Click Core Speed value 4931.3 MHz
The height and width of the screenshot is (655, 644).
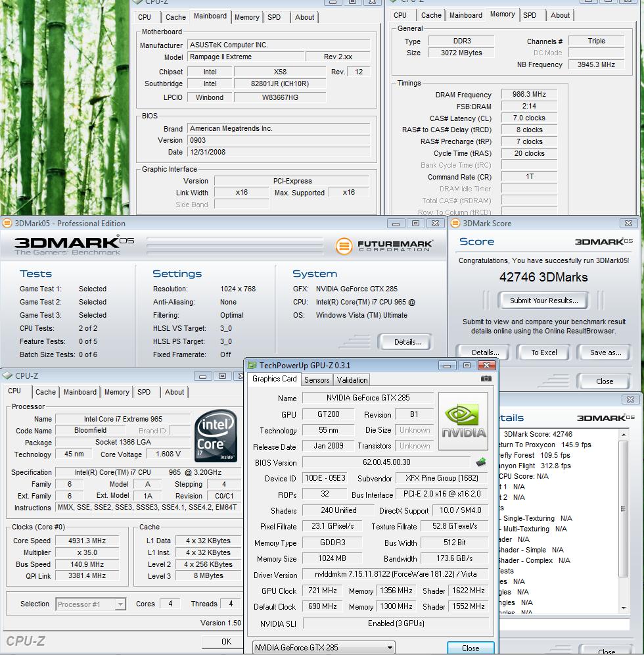click(87, 541)
